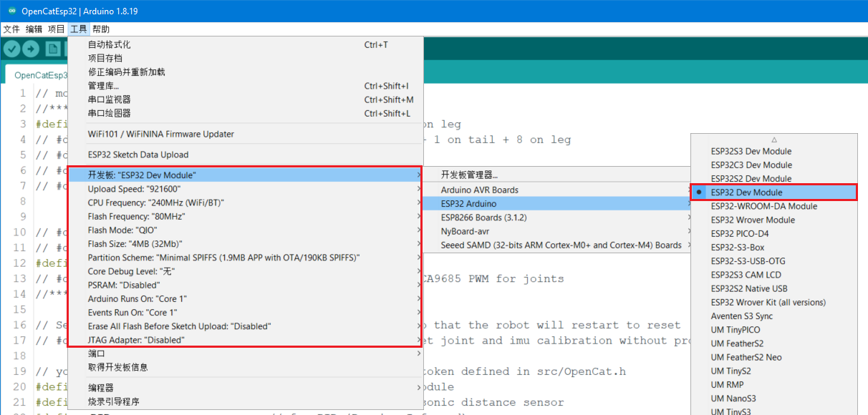Open the 项目 menu

pyautogui.click(x=56, y=29)
